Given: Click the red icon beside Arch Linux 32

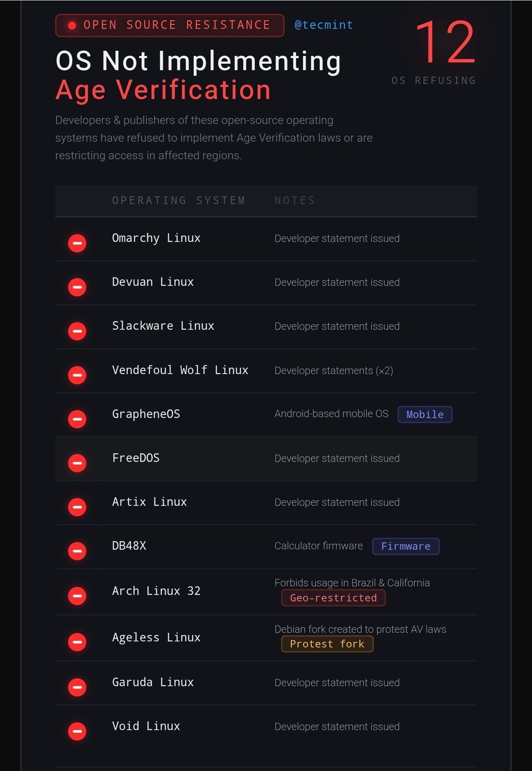Looking at the screenshot, I should point(77,596).
